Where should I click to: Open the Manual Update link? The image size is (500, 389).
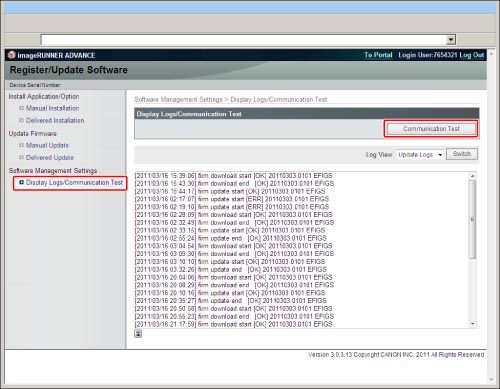pos(47,145)
